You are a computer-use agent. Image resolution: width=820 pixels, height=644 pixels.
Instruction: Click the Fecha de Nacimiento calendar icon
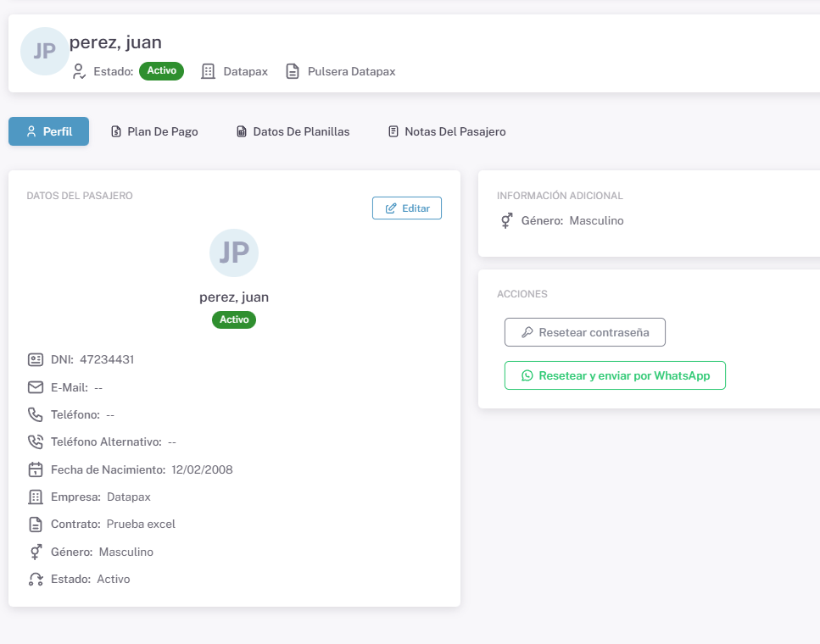pyautogui.click(x=36, y=469)
